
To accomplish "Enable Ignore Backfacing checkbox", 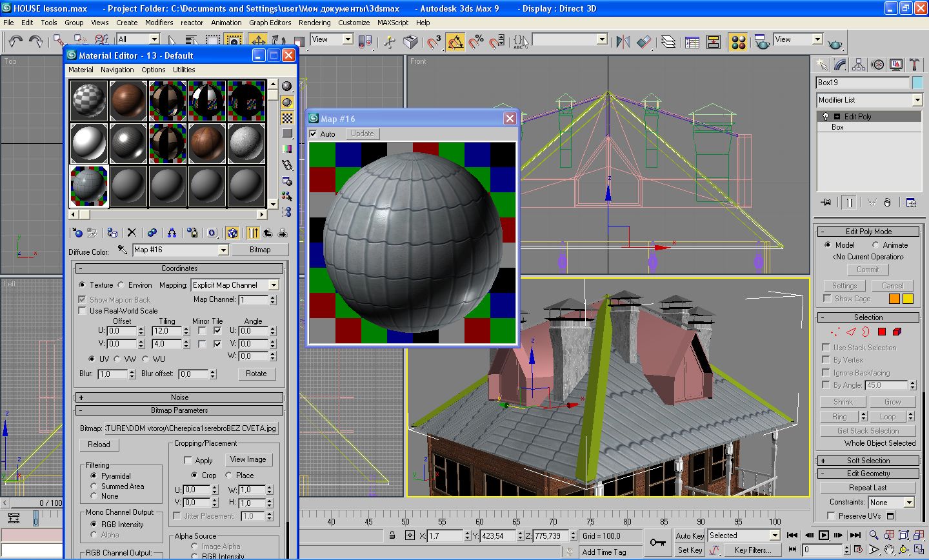I will (x=826, y=373).
